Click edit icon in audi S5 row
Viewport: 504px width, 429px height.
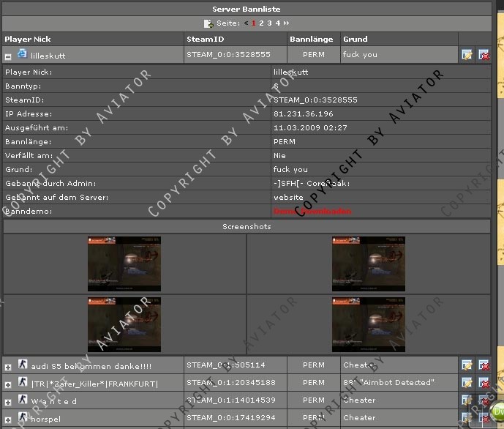click(467, 365)
